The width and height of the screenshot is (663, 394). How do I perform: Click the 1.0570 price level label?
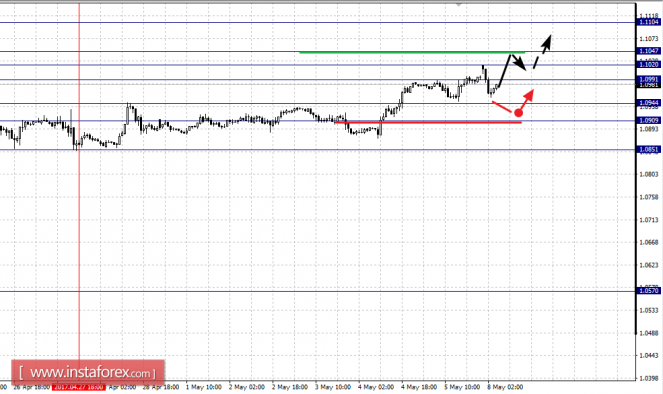[649, 291]
